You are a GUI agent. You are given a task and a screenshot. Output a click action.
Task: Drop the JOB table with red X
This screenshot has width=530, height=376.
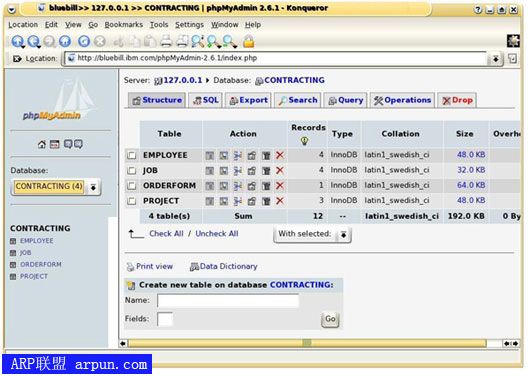[x=280, y=170]
